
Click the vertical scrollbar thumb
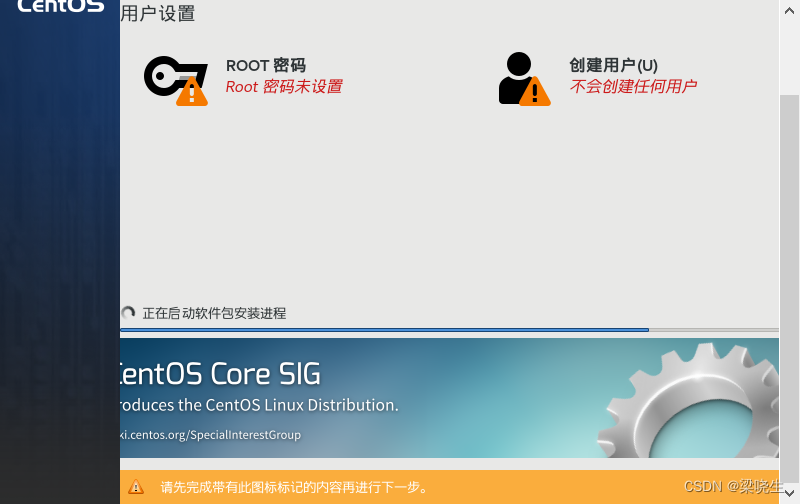(789, 289)
